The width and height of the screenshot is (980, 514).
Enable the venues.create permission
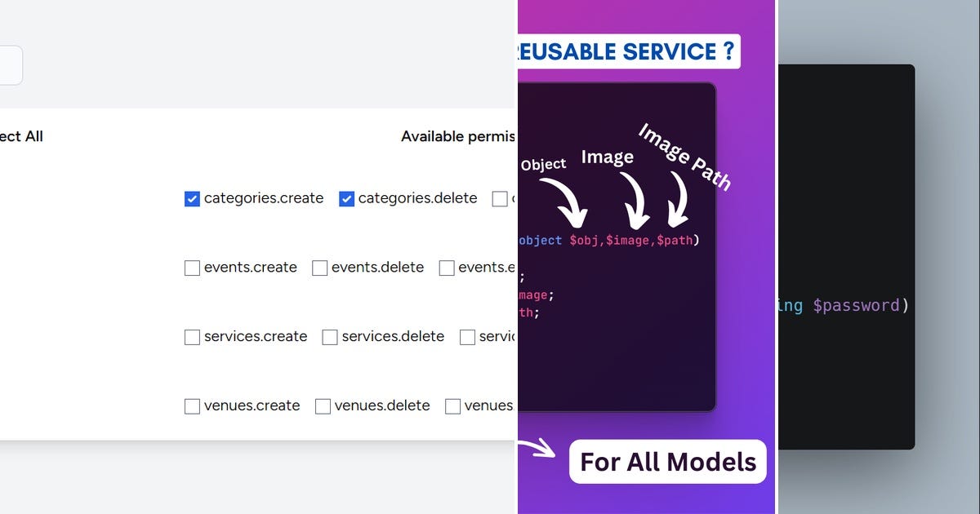pos(192,405)
